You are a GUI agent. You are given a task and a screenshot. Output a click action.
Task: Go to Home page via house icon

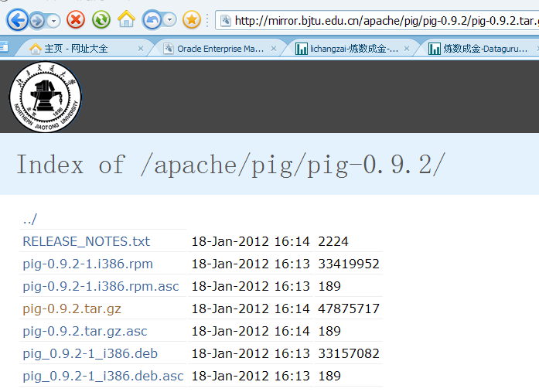(x=127, y=19)
